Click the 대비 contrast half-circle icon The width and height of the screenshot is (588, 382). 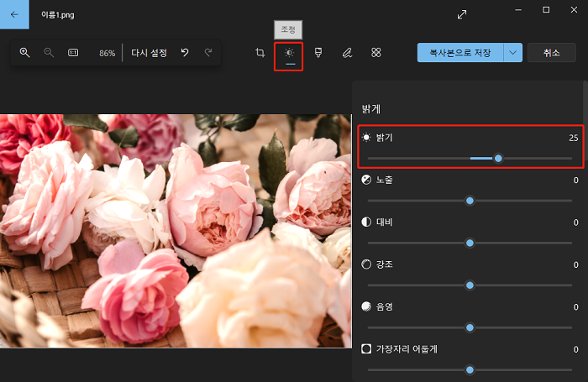[366, 222]
